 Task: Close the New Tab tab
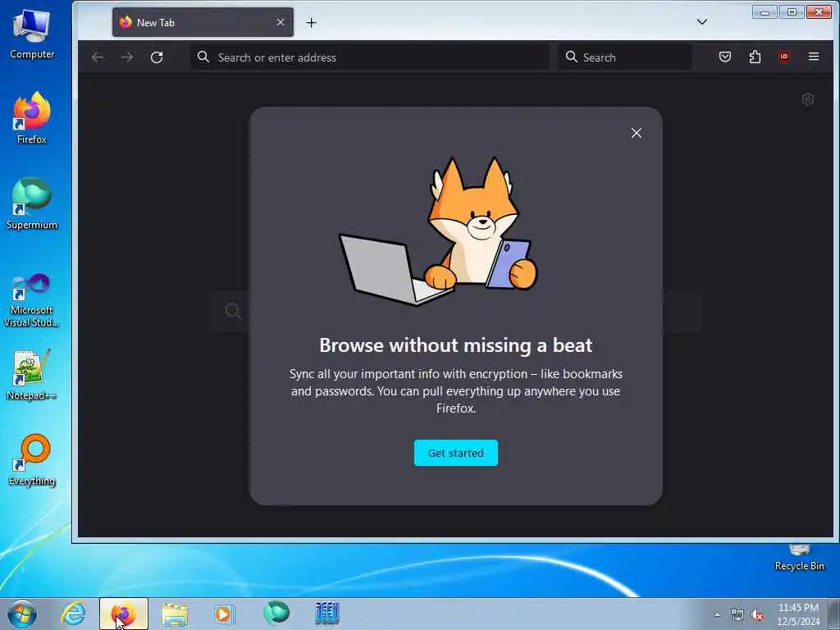281,22
